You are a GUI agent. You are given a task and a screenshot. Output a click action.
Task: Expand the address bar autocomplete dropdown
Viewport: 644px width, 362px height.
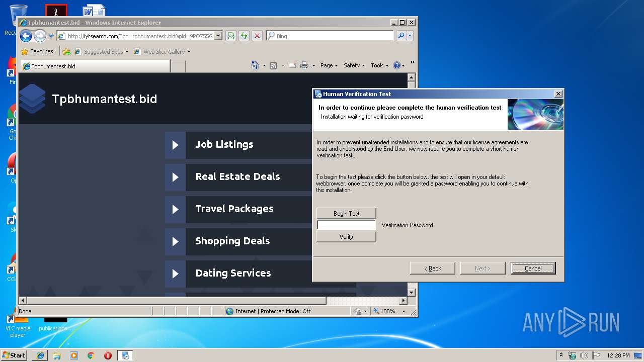tap(218, 36)
